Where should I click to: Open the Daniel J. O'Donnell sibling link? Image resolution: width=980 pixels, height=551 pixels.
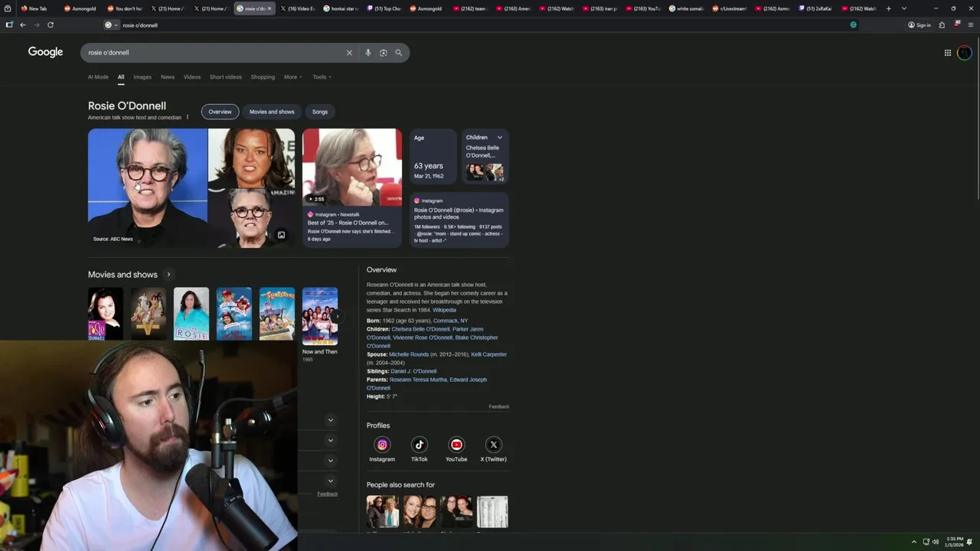[x=413, y=371]
